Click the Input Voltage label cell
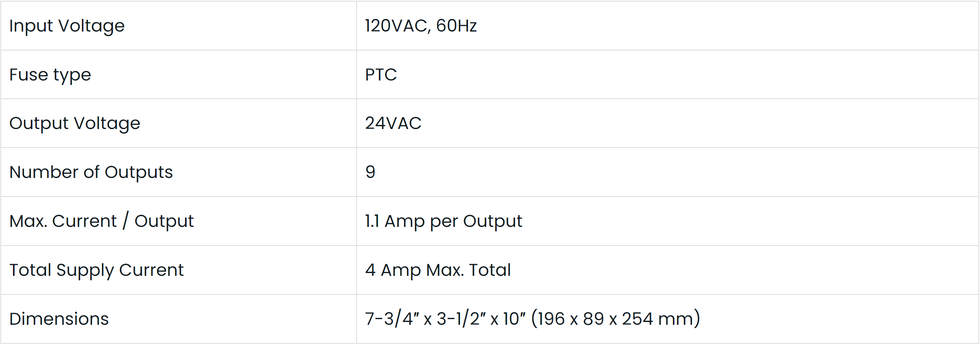980x345 pixels. (x=67, y=26)
